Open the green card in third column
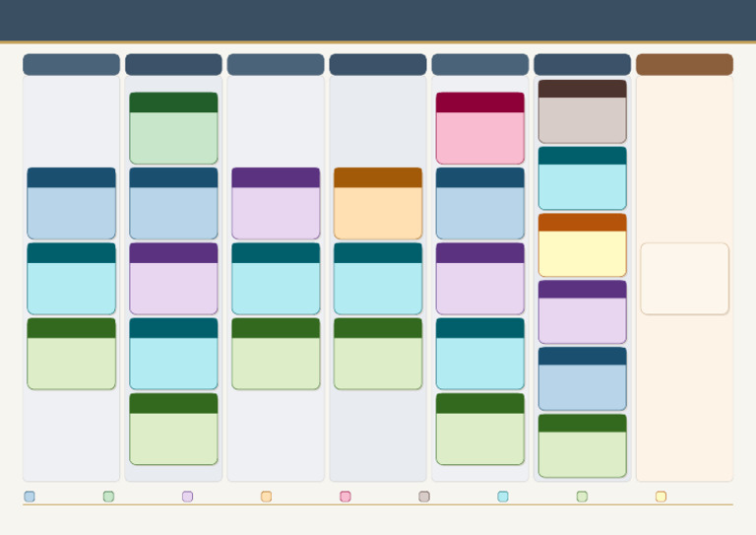This screenshot has height=535, width=756. tap(276, 354)
